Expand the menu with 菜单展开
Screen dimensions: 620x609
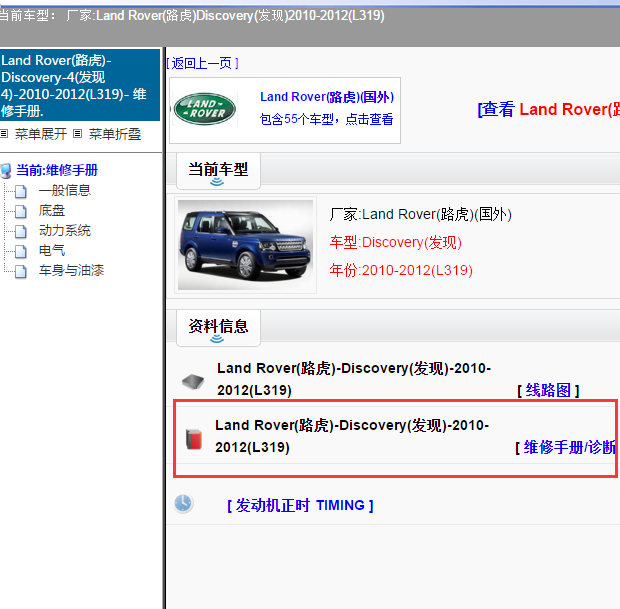[x=41, y=134]
